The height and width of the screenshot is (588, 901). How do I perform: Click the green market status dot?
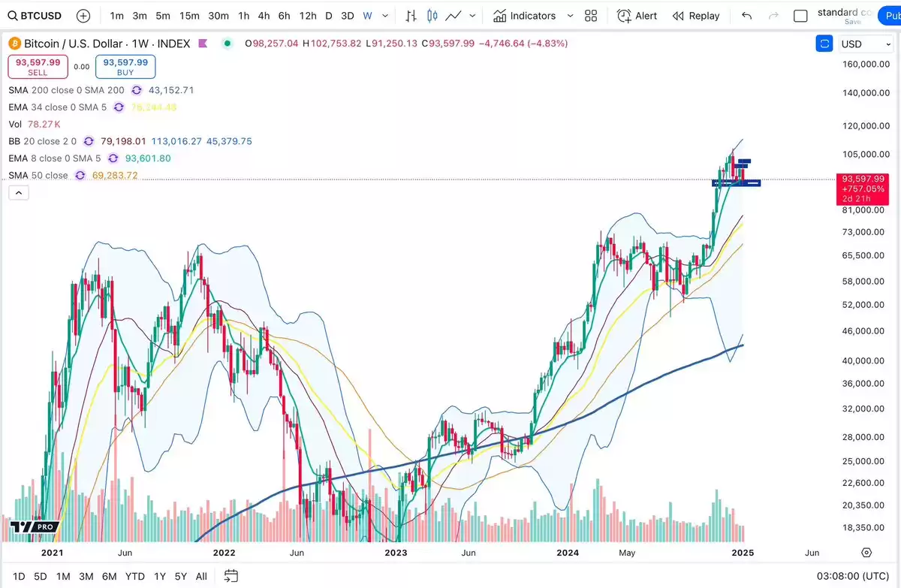[x=228, y=44]
